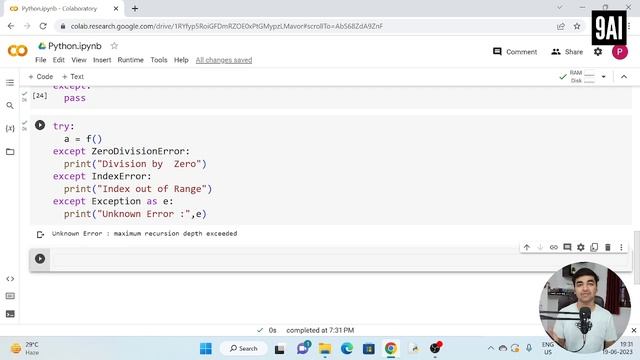This screenshot has width=640, height=360.
Task: Click the taskbar Search box
Action: click(x=244, y=349)
